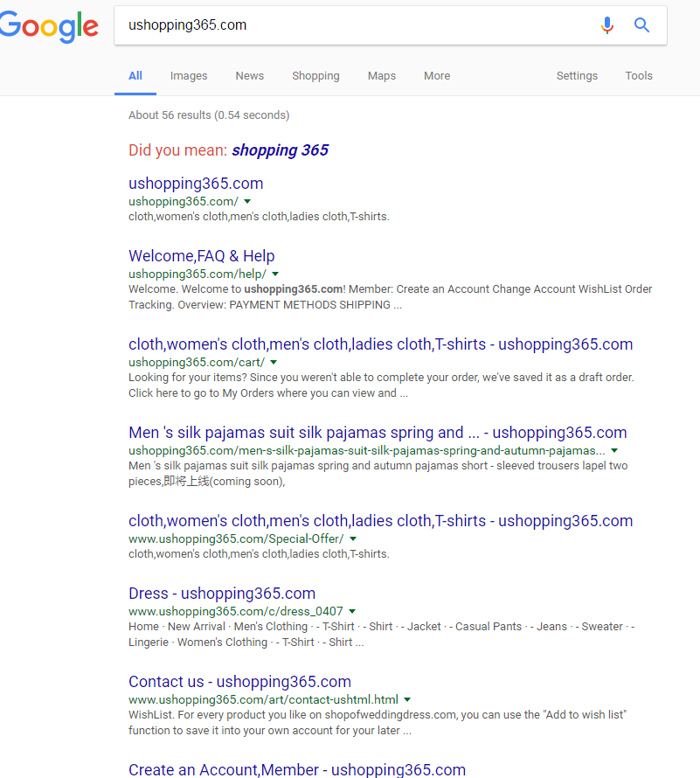Open the Maps tab
700x778 pixels.
382,76
